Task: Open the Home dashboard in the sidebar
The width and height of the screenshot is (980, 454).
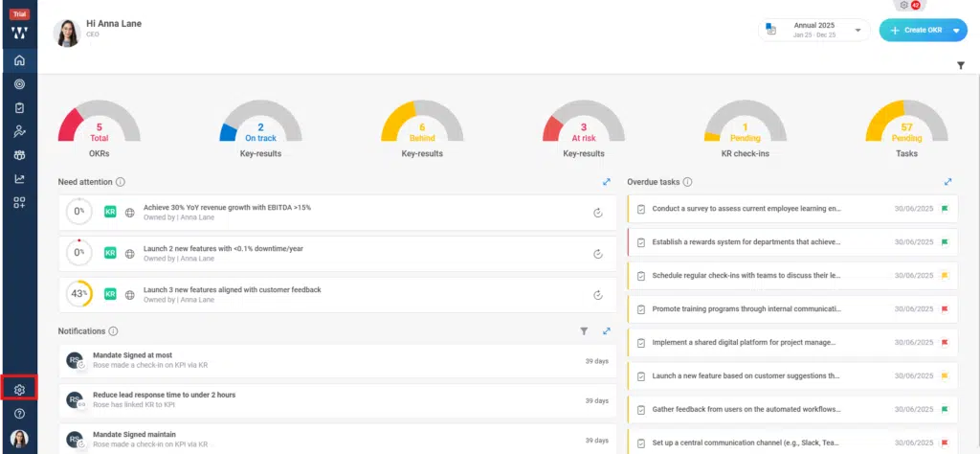Action: pyautogui.click(x=19, y=61)
